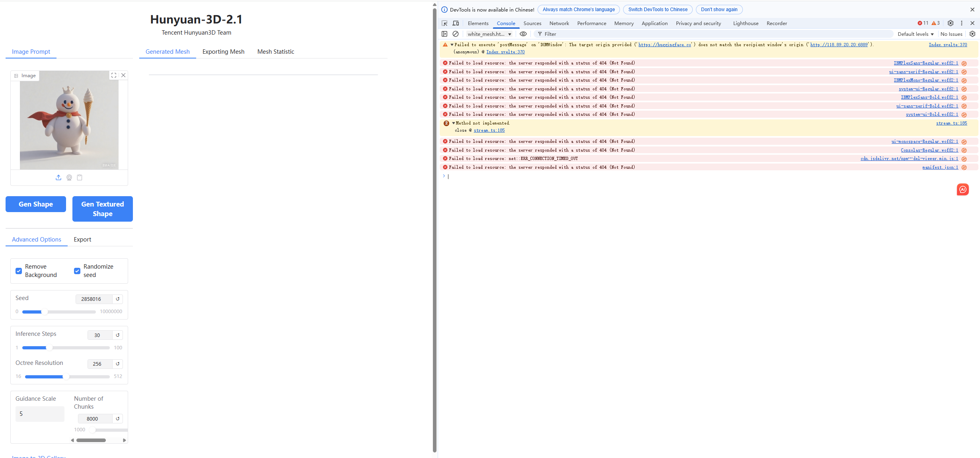Click the snowman image thumbnail
This screenshot has width=980, height=458.
tap(69, 120)
